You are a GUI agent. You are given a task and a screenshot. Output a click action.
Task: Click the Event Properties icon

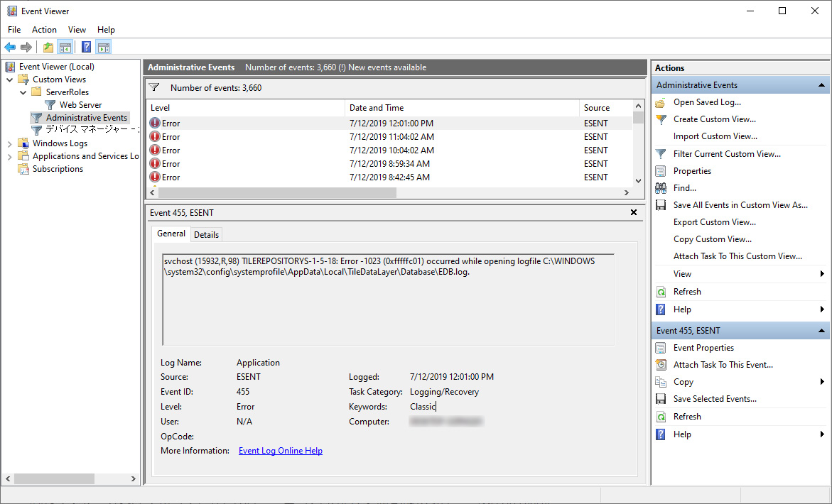(x=661, y=348)
